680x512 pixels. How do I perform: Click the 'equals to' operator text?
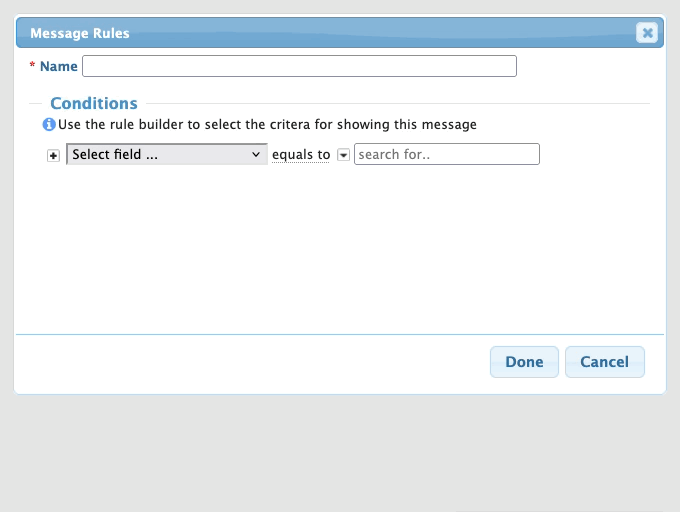click(301, 155)
